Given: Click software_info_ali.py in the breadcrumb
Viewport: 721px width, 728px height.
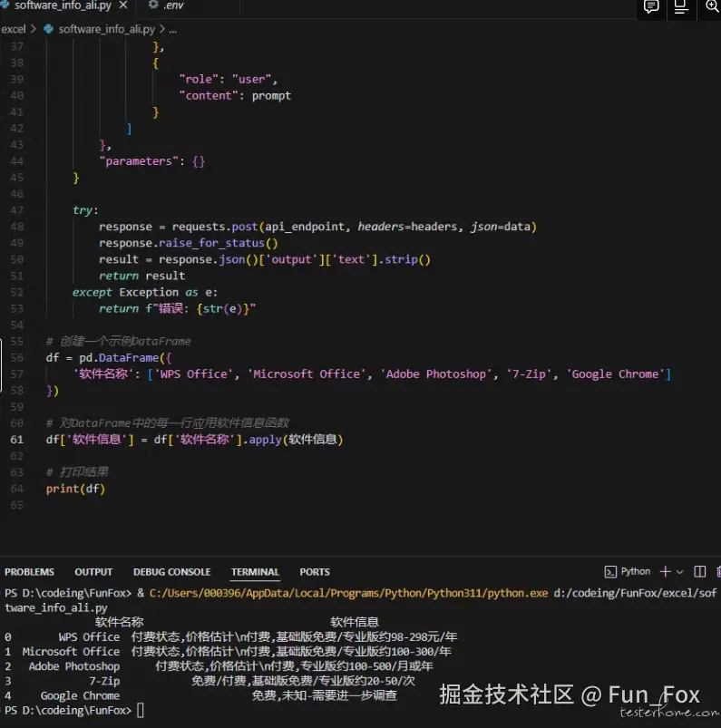Looking at the screenshot, I should pos(107,29).
